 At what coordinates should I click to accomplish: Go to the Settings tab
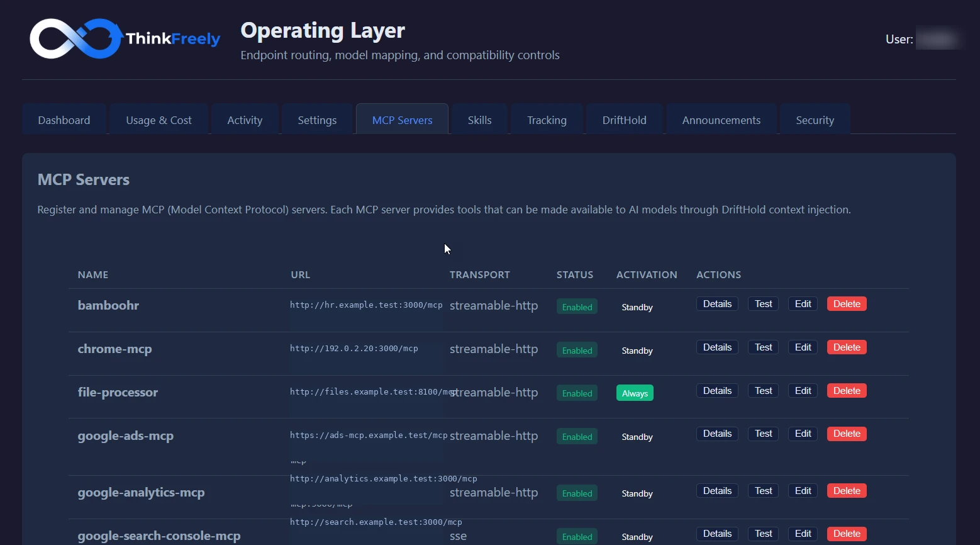317,120
